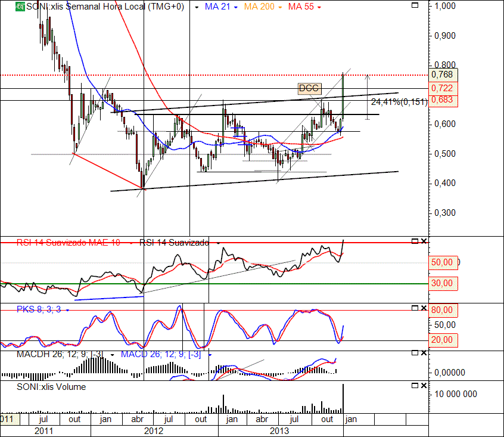Open the MA 55 dropdown arrow
Image resolution: width=504 pixels, height=437 pixels.
click(x=319, y=7)
